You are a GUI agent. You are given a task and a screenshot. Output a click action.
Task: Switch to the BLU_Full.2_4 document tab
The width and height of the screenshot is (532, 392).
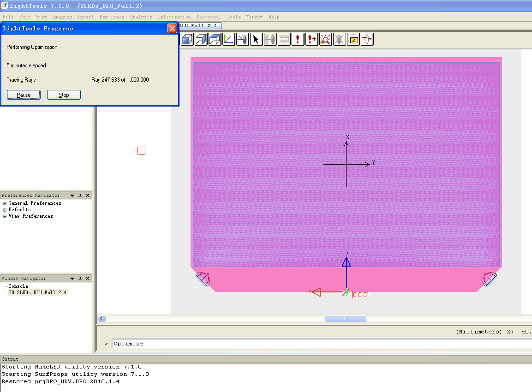click(x=200, y=26)
